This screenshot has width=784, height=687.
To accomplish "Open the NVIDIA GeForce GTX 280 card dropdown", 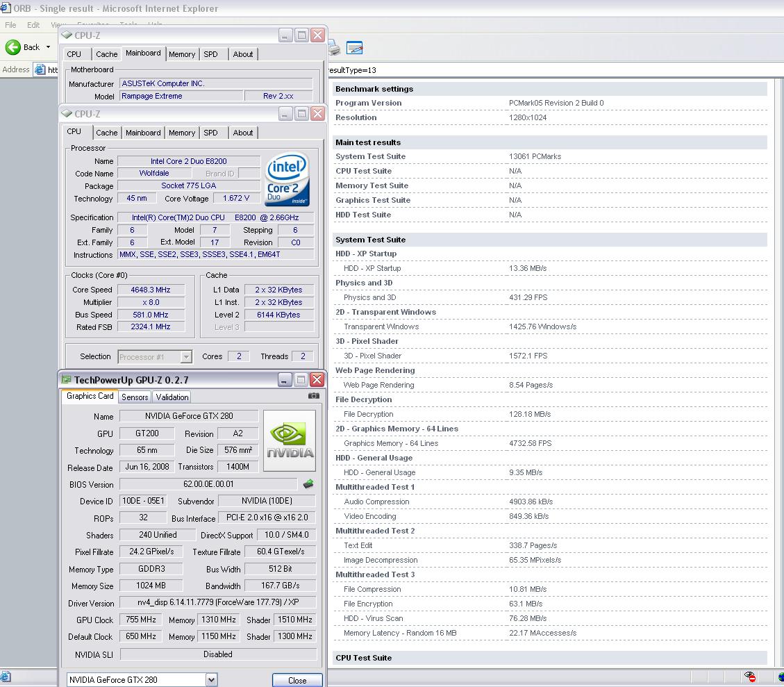I will tap(211, 679).
